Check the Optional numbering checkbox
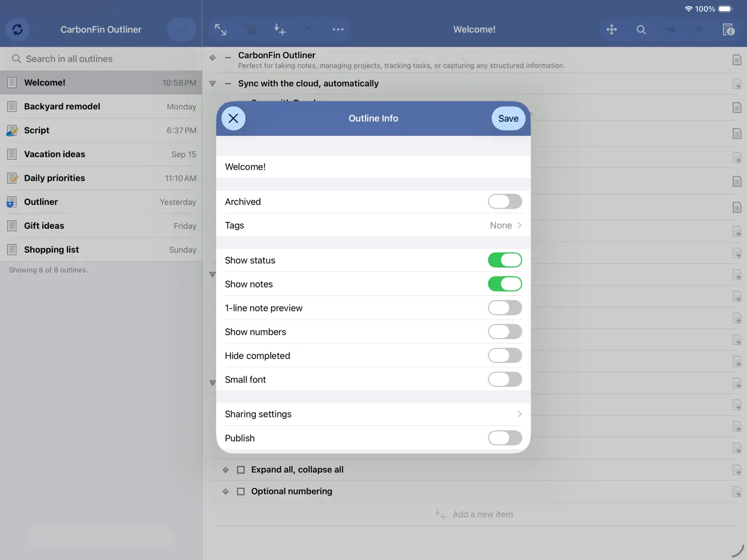Viewport: 747px width, 560px height. (241, 491)
